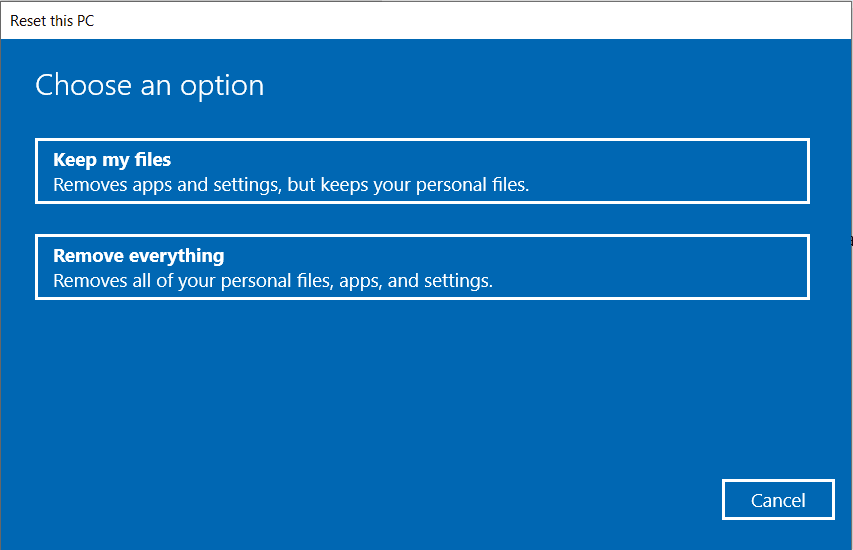
Task: Select the option removing files, apps, settings
Action: (x=421, y=267)
